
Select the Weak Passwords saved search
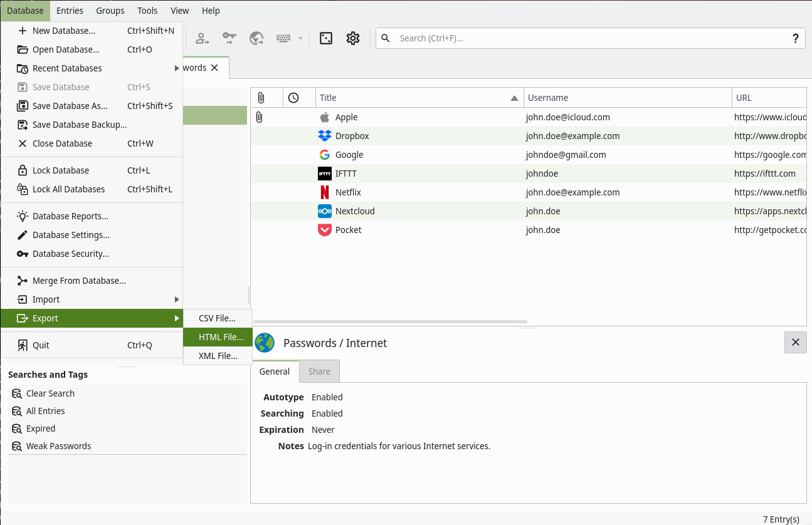58,446
